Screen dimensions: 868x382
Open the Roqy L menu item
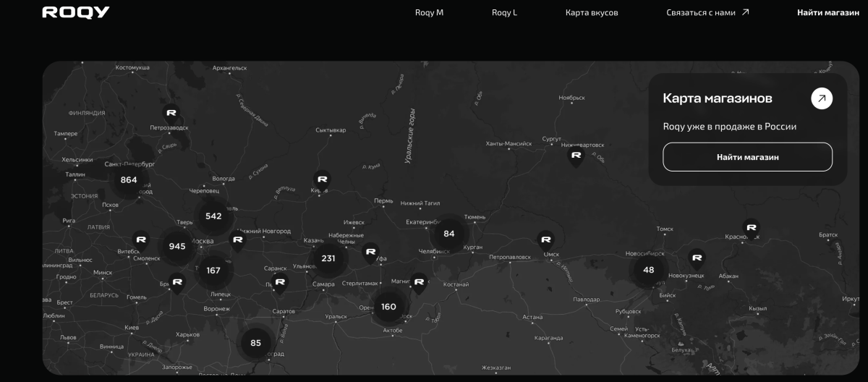tap(504, 12)
